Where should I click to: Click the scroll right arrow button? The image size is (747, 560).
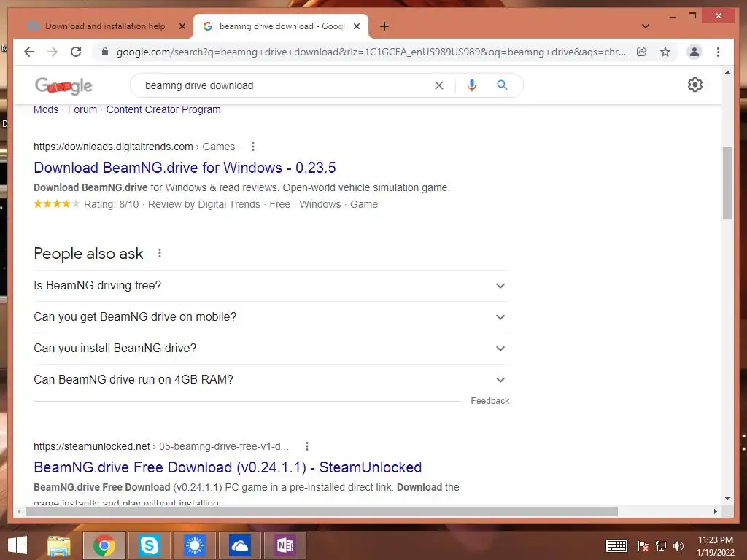pyautogui.click(x=715, y=511)
